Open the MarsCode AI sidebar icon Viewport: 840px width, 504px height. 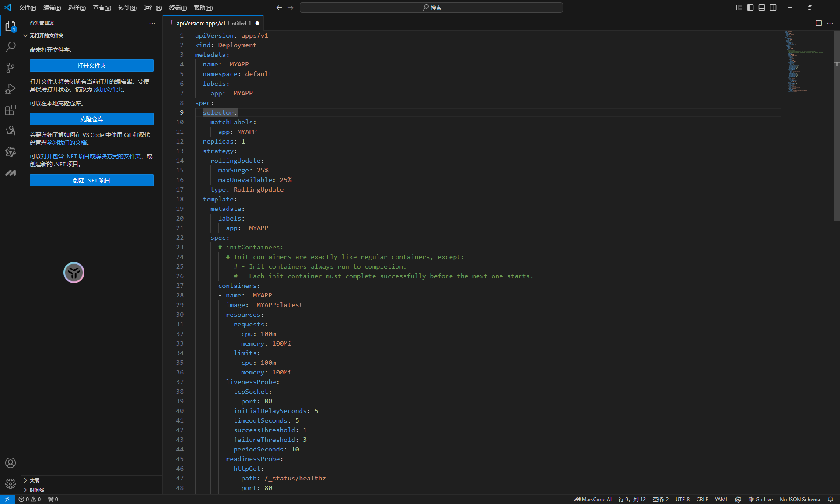10,173
